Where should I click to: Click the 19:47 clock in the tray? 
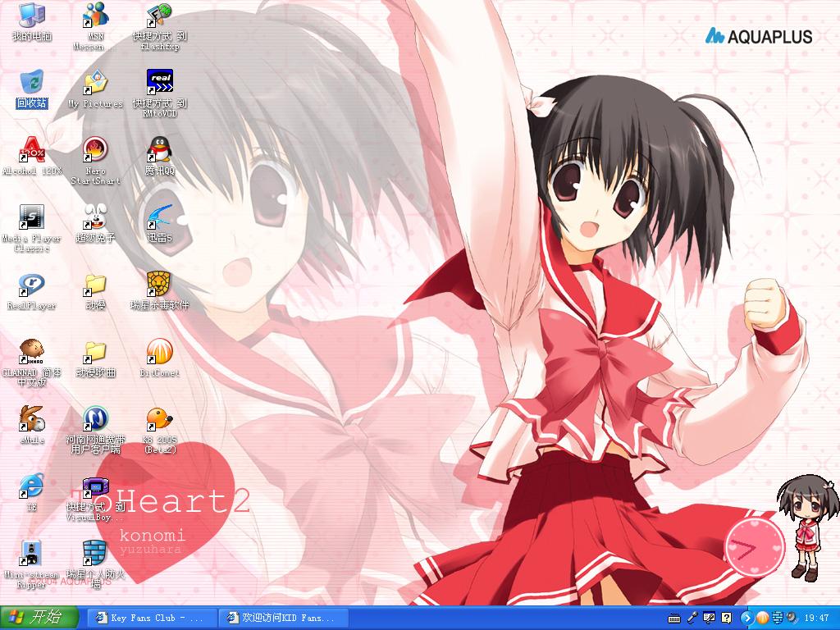[x=816, y=619]
